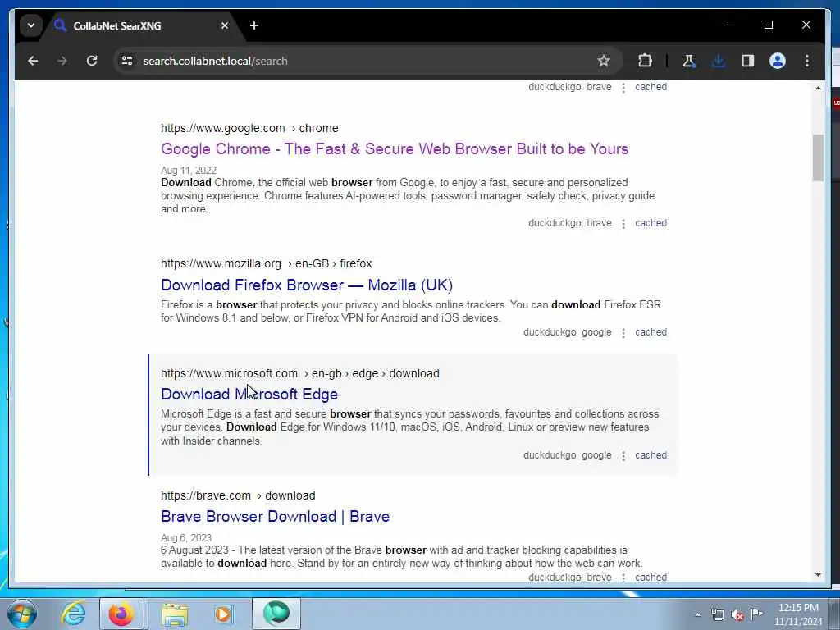
Task: Expand more options for Firefox result
Action: click(623, 333)
